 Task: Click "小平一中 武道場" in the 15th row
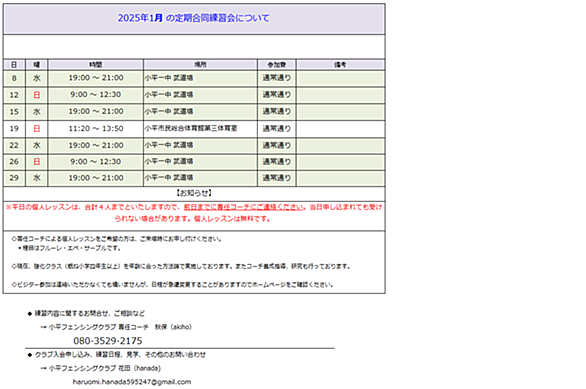169,111
